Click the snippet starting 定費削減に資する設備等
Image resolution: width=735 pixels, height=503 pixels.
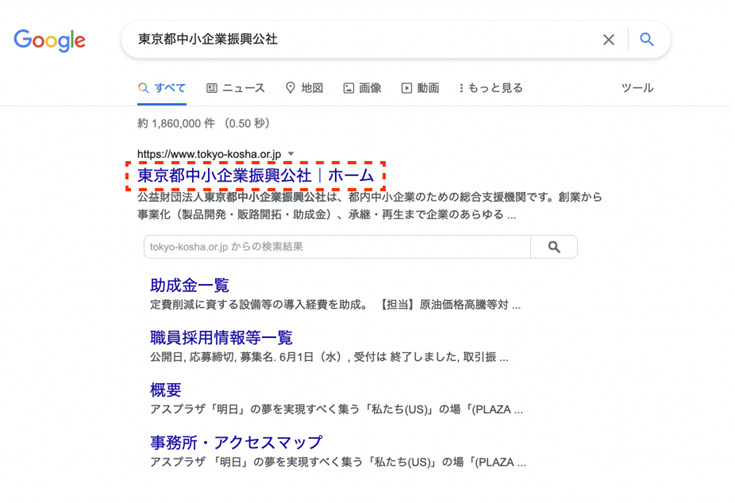click(335, 305)
